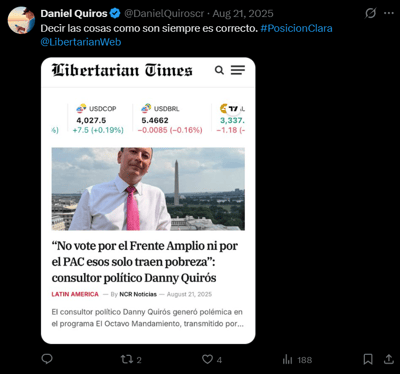Open Daniel Quiros profile avatar
This screenshot has height=374, width=400.
(21, 20)
